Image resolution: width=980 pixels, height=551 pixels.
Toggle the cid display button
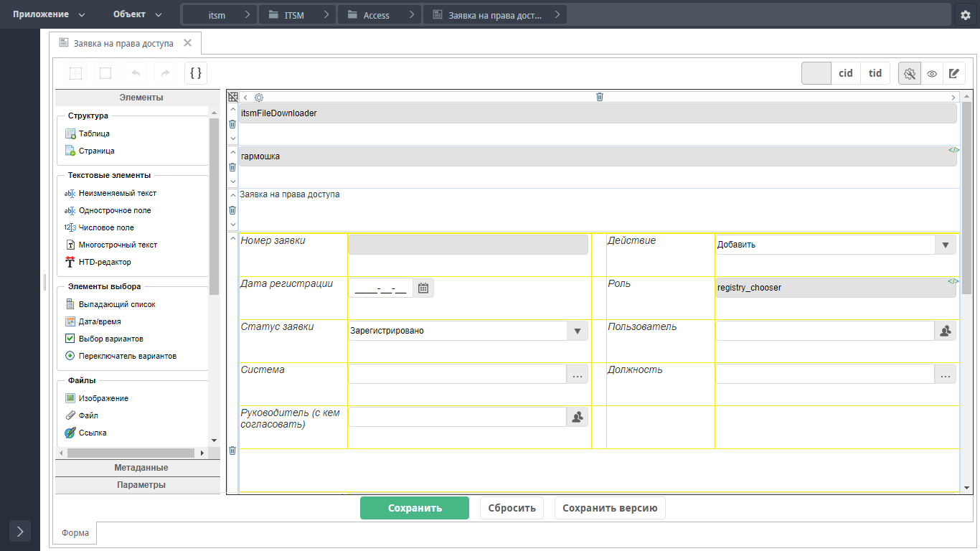point(846,73)
